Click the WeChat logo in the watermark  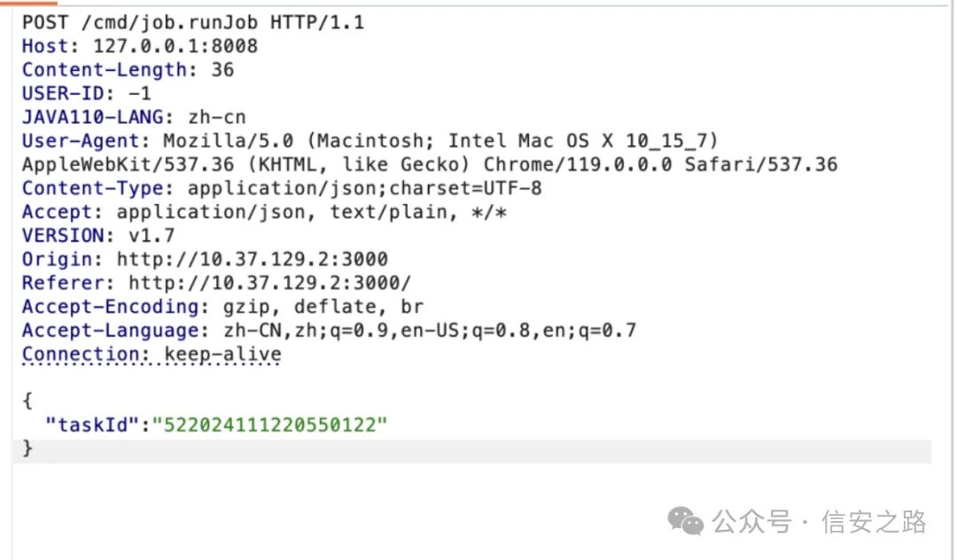(x=685, y=521)
